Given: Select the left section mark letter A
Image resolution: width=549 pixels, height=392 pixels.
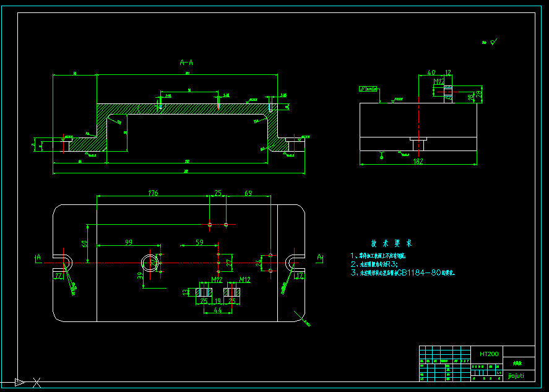Looking at the screenshot, I should click(38, 258).
